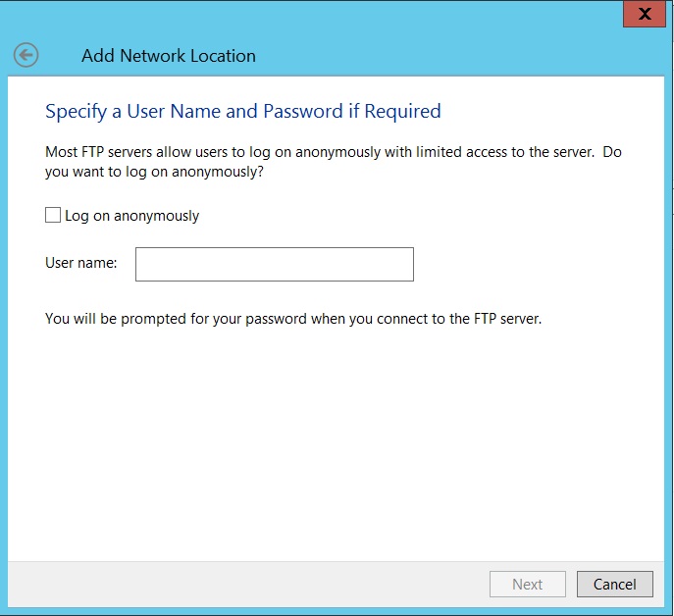Click the grayed-out Next button
This screenshot has width=674, height=616.
(528, 585)
